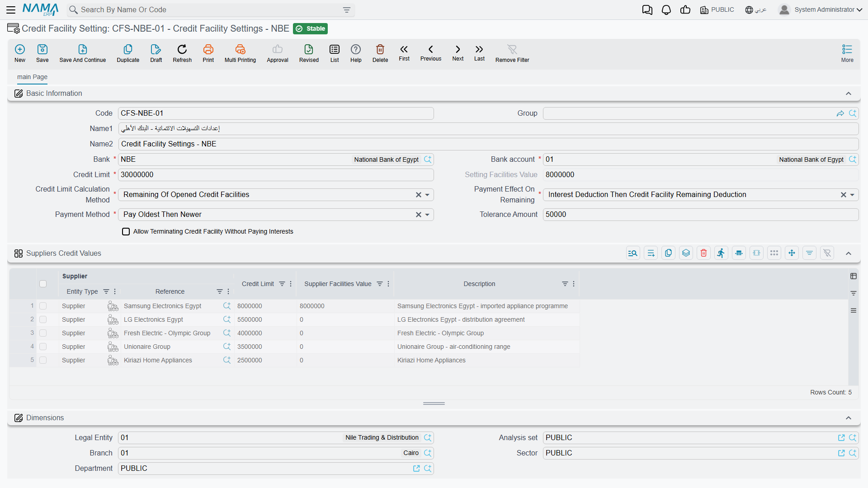Open Multi Printing
This screenshot has height=488, width=868.
(x=240, y=53)
